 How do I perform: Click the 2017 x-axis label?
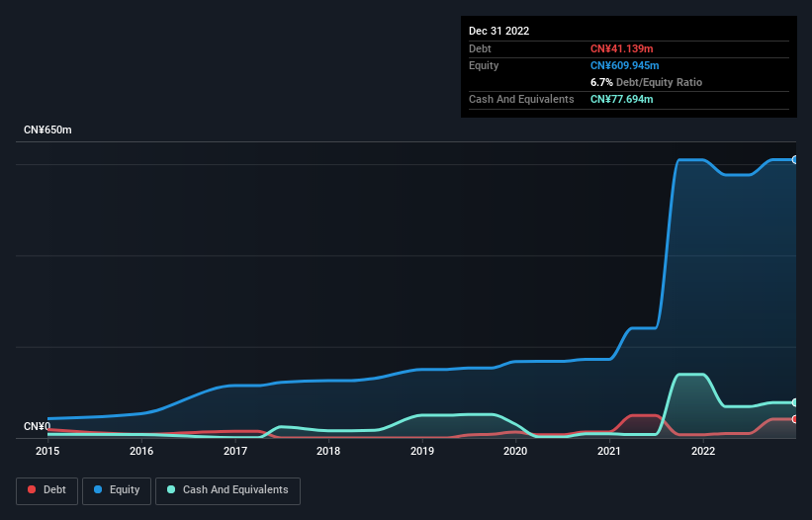click(x=235, y=451)
